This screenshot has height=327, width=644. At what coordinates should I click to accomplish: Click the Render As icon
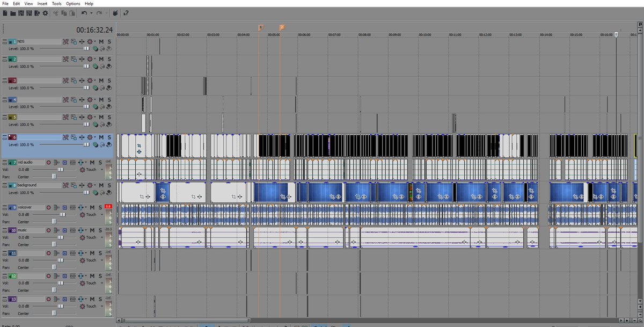click(37, 13)
